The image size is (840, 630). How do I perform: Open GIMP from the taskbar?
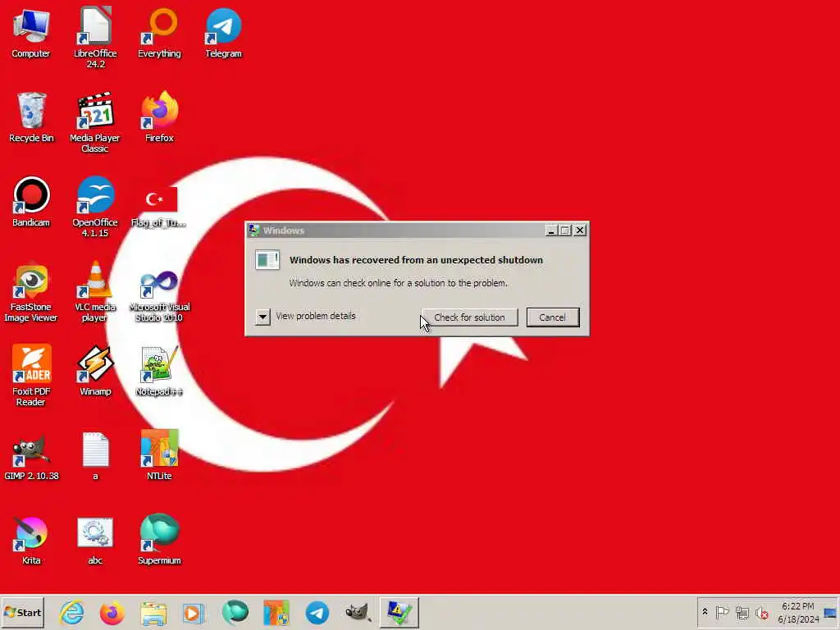[x=358, y=613]
